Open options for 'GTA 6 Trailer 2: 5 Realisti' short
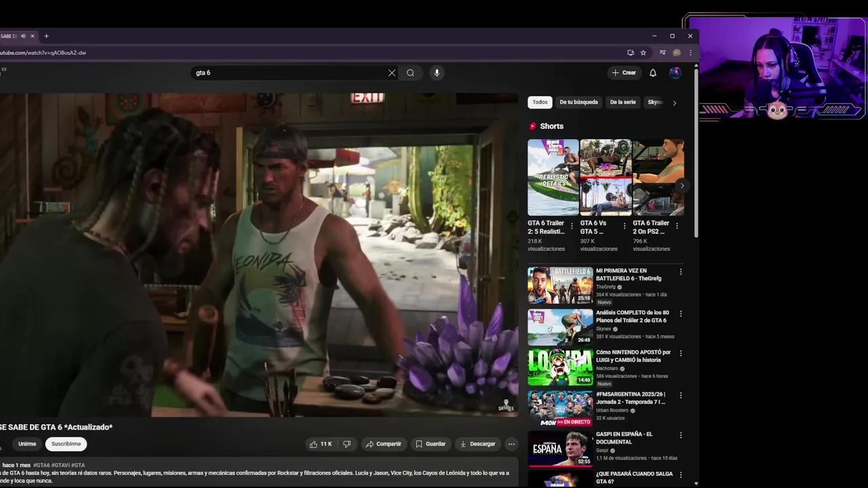Viewport: 868px width, 488px height. tap(572, 226)
